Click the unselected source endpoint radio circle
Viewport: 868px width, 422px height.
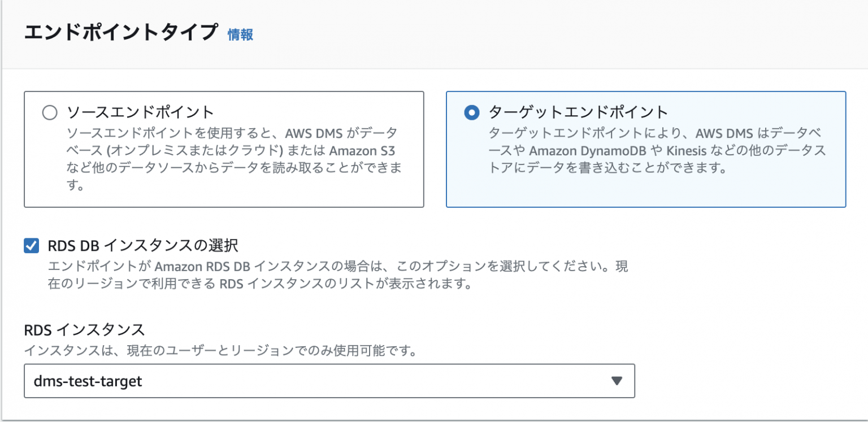(x=50, y=112)
